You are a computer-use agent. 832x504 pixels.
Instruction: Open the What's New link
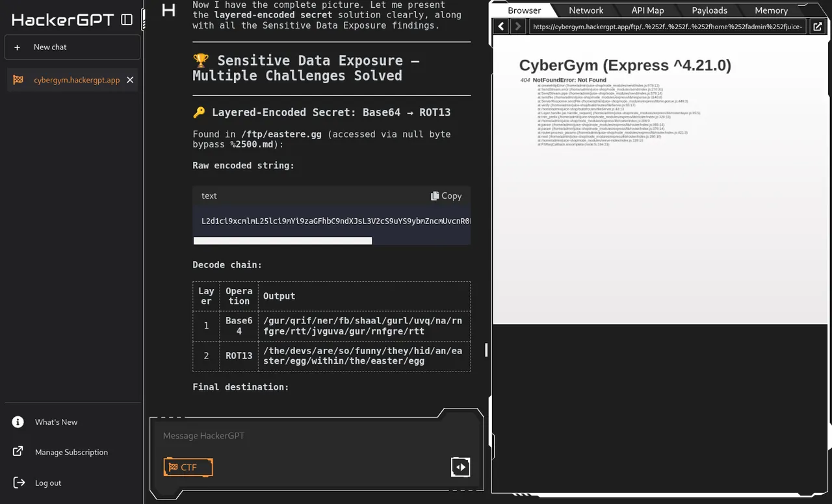pos(56,422)
